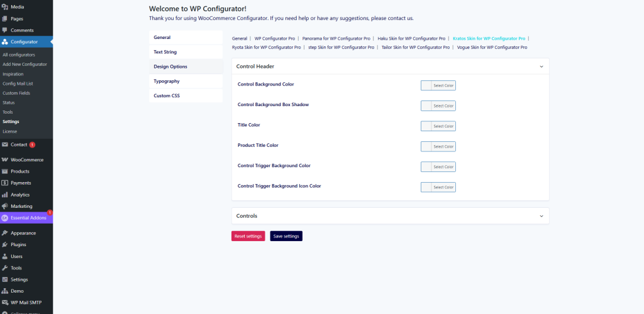Open Tailor Skin for WP Configurator Pro

click(416, 48)
